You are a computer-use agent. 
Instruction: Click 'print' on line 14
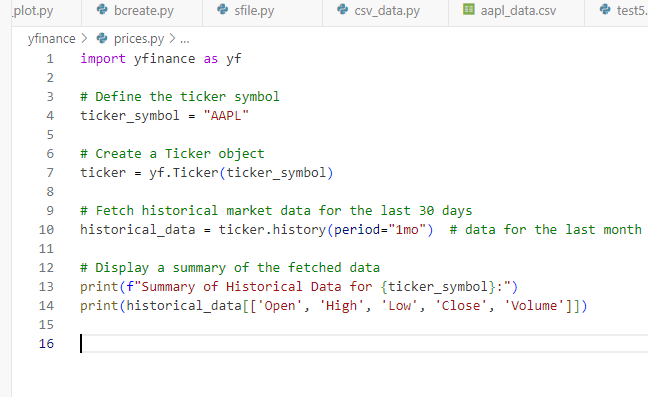coord(99,306)
